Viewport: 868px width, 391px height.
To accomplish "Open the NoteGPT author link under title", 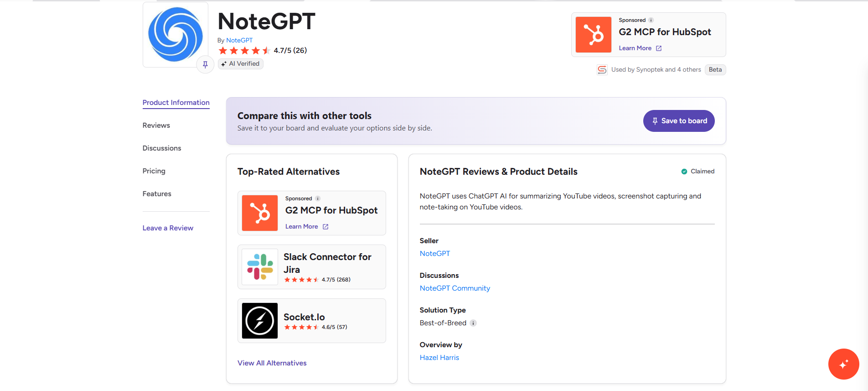I will pyautogui.click(x=239, y=40).
